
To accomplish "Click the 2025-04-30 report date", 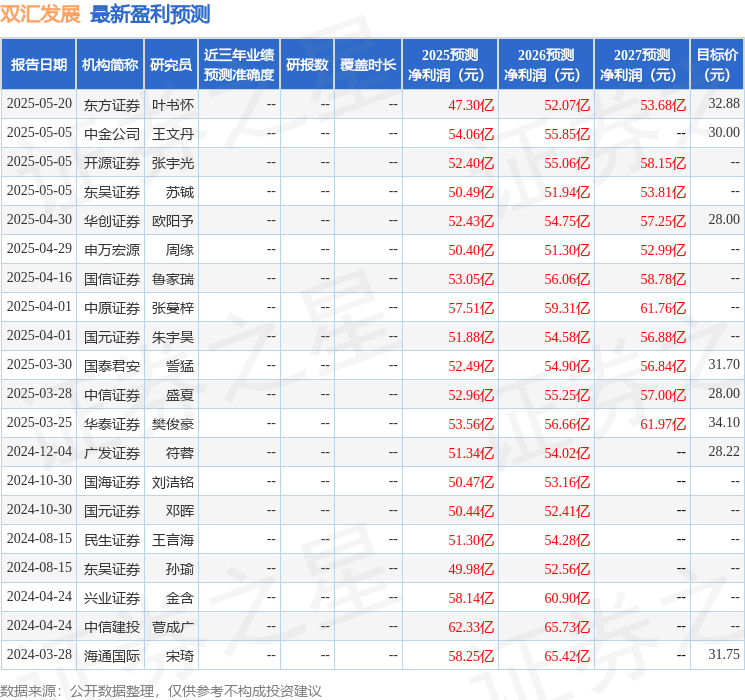I will 39,220.
